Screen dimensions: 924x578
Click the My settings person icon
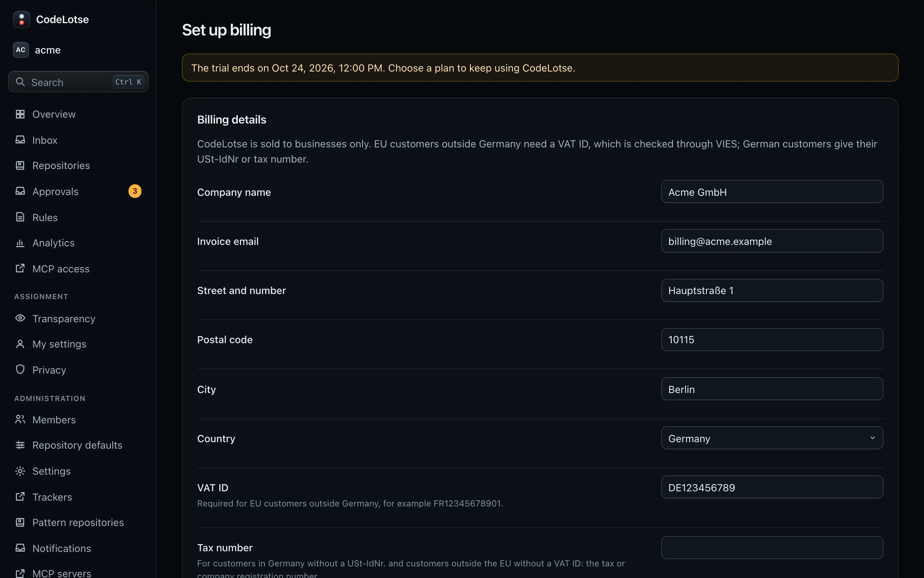click(x=20, y=344)
